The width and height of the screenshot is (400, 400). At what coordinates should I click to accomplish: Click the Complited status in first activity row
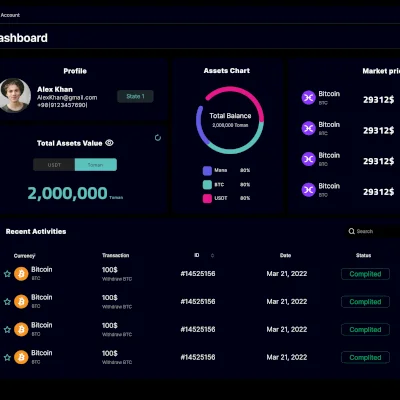365,274
